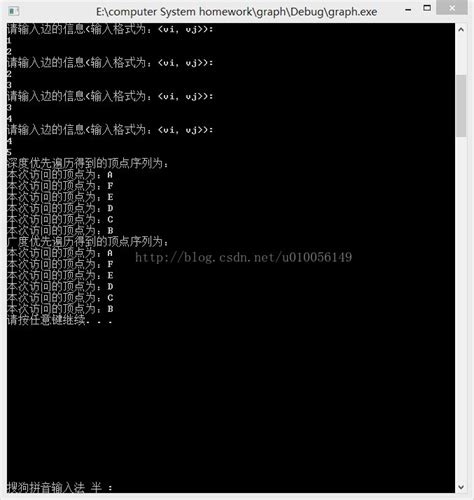Click the scrollbar down arrow

click(x=461, y=487)
